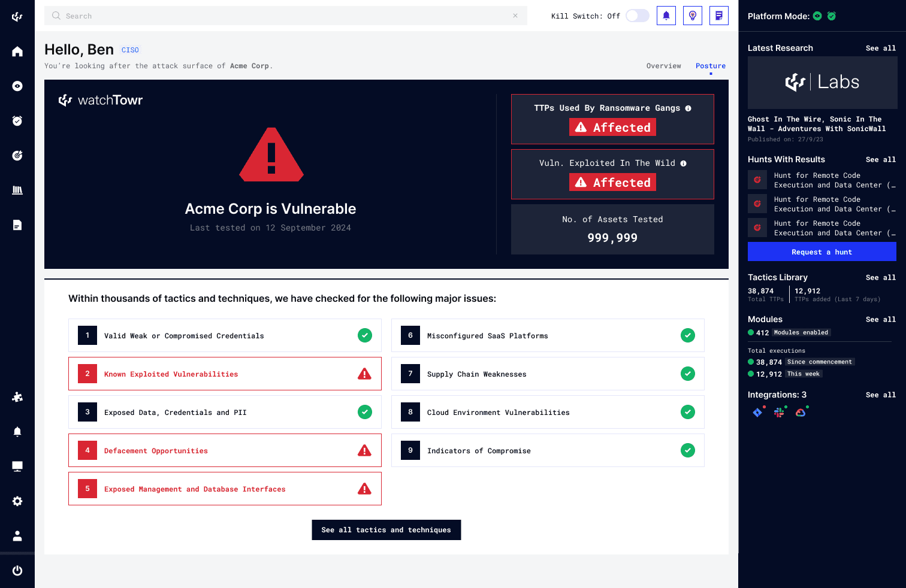Click warning icon on Defacement Opportunities
This screenshot has width=906, height=588.
pyautogui.click(x=364, y=450)
